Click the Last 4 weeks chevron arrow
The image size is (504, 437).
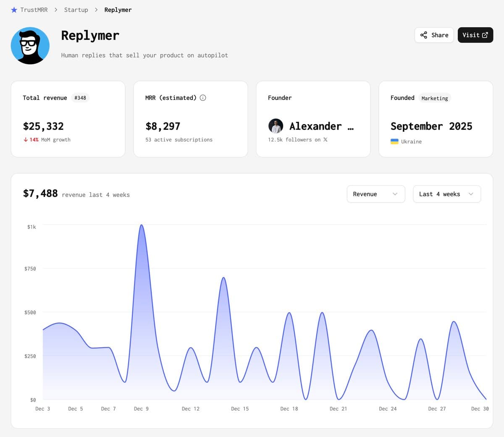[471, 194]
